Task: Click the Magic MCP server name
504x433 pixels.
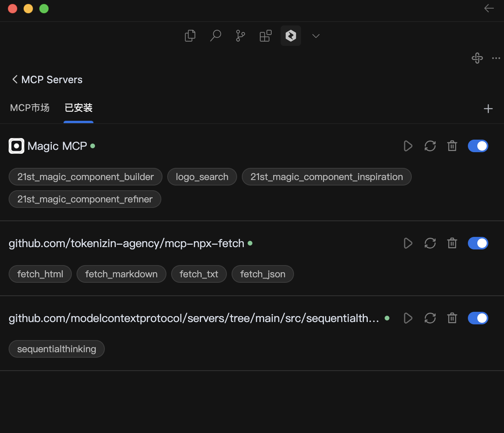Action: pyautogui.click(x=57, y=146)
